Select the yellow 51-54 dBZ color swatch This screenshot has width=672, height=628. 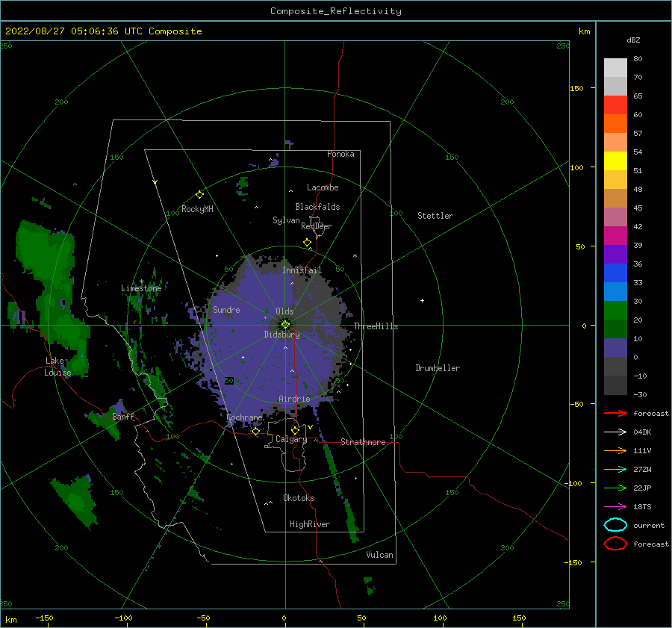point(615,161)
